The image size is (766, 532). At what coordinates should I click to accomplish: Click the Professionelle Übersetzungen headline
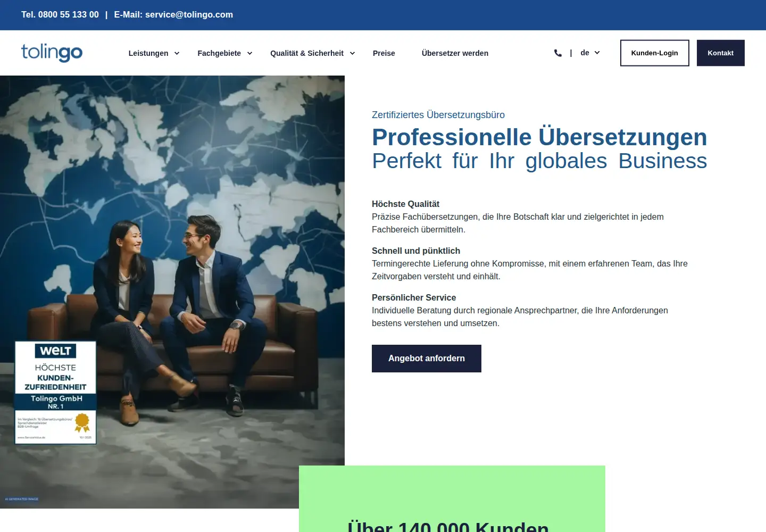tap(539, 137)
